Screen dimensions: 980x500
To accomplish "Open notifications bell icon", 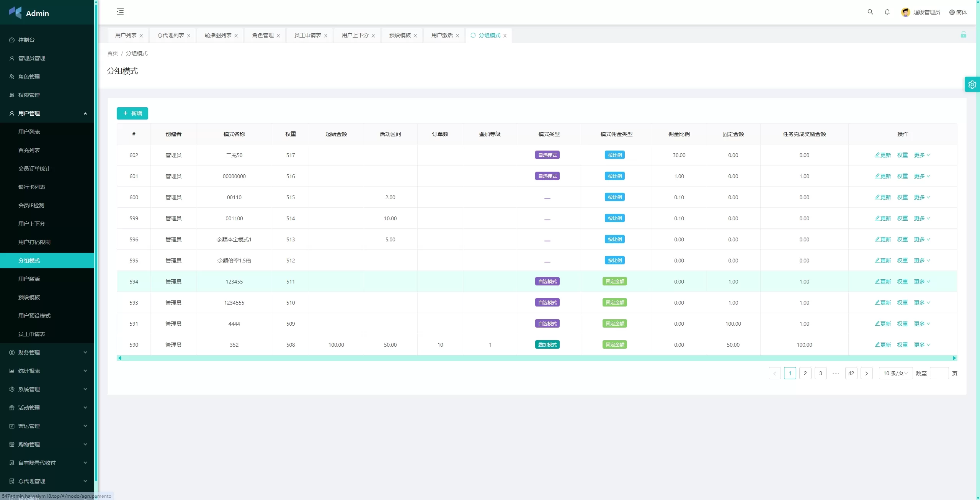I will tap(887, 12).
